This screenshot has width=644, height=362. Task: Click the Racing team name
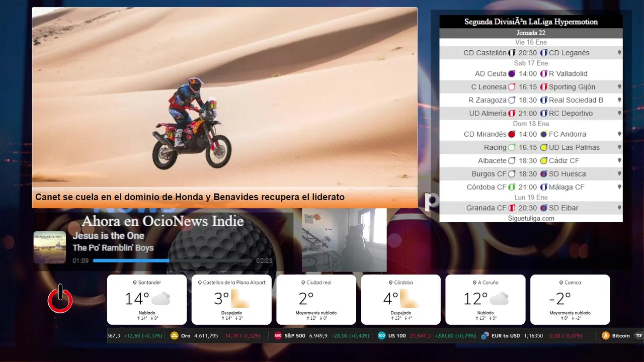tap(495, 147)
